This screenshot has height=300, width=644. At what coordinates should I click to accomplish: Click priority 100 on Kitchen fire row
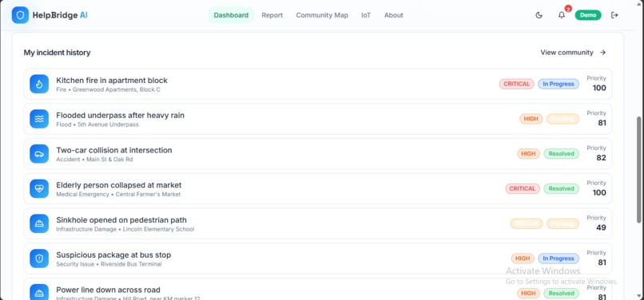pyautogui.click(x=598, y=88)
